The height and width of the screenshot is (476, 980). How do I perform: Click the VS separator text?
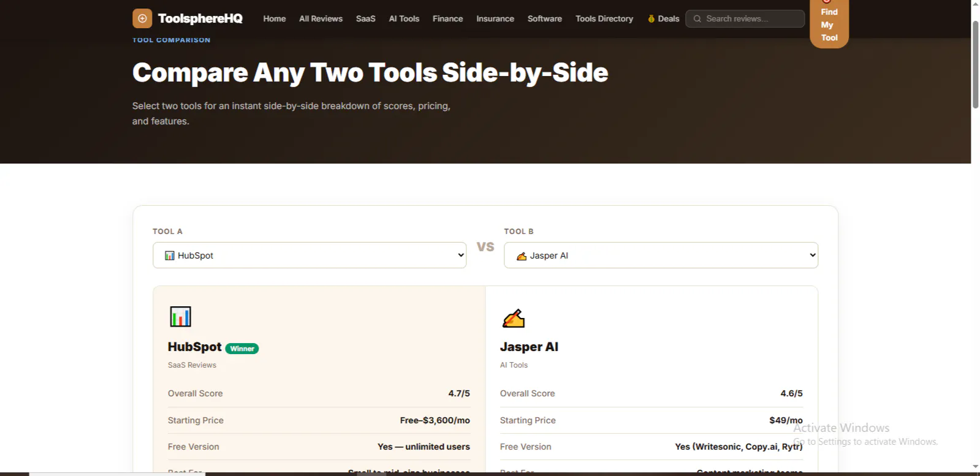pyautogui.click(x=485, y=246)
